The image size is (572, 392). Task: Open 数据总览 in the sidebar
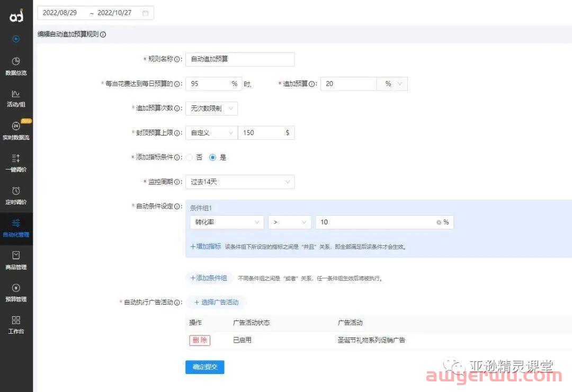pyautogui.click(x=16, y=66)
